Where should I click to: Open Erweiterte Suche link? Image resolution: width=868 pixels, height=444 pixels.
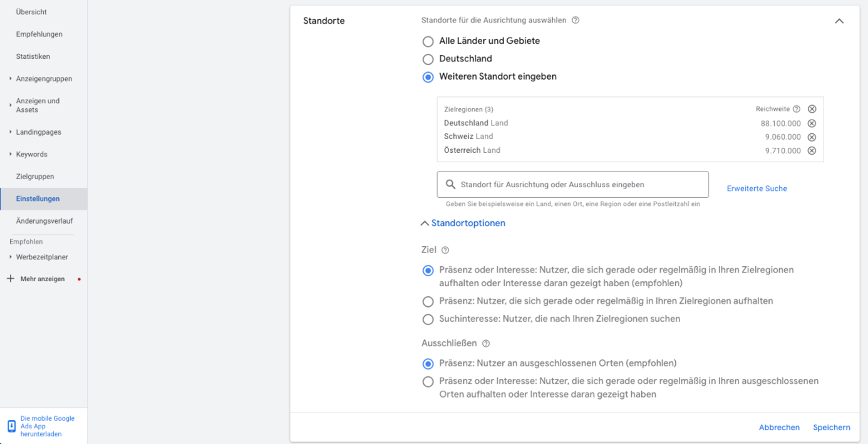coord(757,188)
